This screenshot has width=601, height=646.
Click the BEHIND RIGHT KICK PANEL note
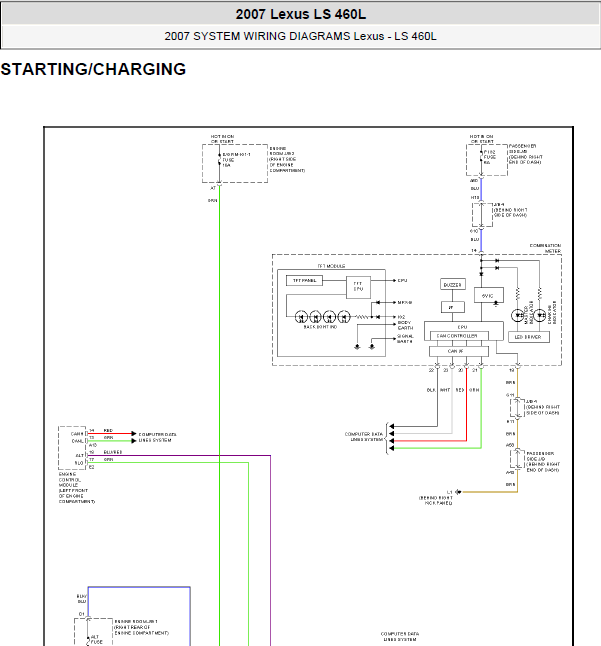436,500
